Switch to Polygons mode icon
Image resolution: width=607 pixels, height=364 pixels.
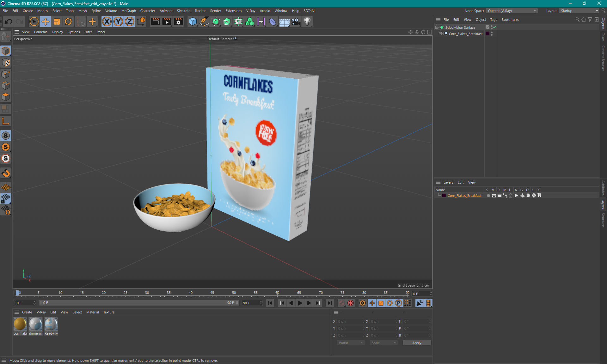point(6,97)
